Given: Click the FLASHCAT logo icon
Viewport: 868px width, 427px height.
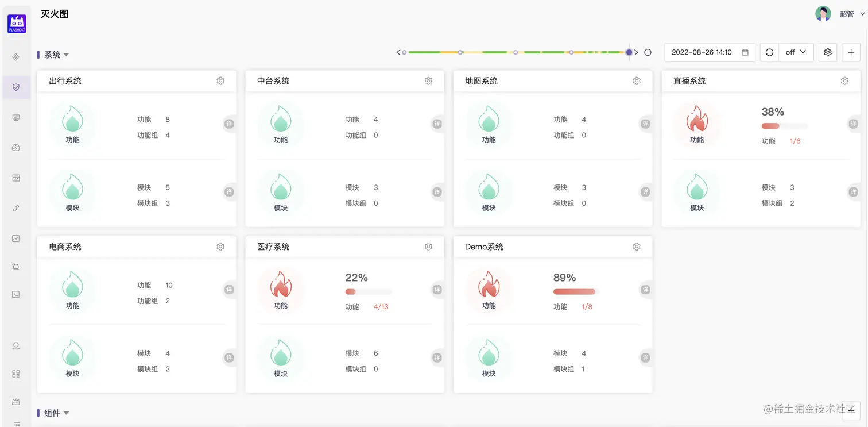Looking at the screenshot, I should point(16,24).
